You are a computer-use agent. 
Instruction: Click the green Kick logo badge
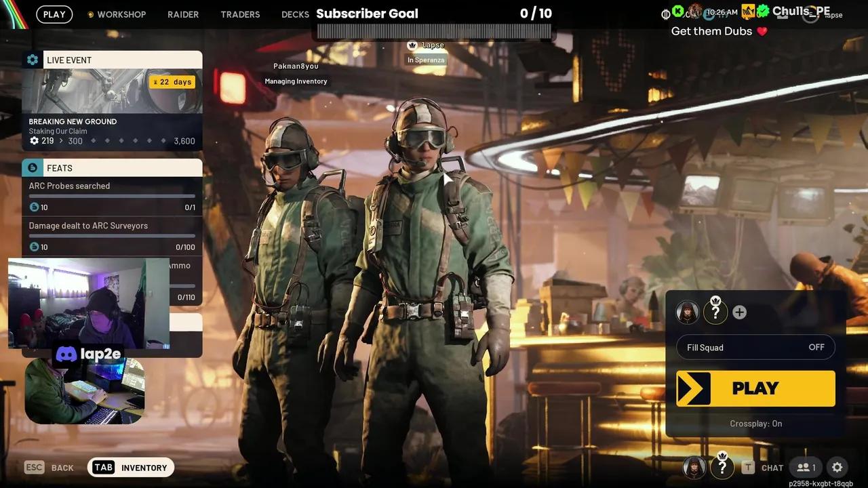tap(677, 12)
